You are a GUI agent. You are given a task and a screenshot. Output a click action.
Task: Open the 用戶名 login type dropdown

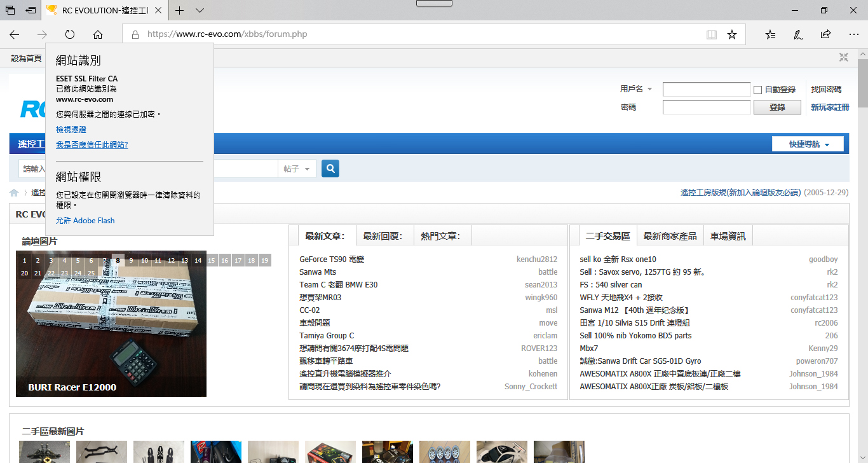637,89
